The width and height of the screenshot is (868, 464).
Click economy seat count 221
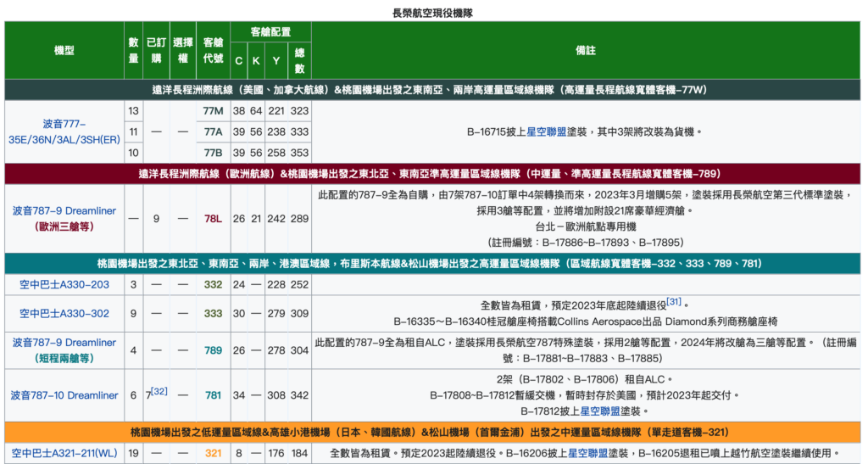276,111
